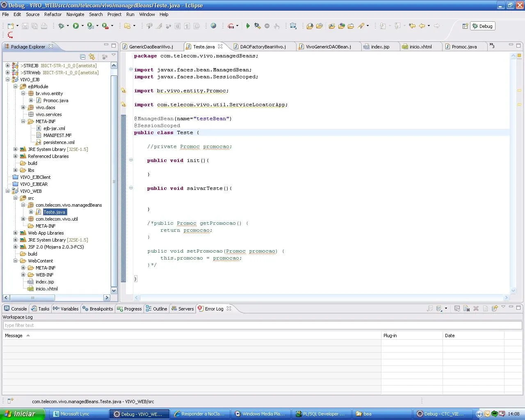Click the Collapse All icon in Package Explorer
The width and height of the screenshot is (525, 420).
pyautogui.click(x=83, y=57)
